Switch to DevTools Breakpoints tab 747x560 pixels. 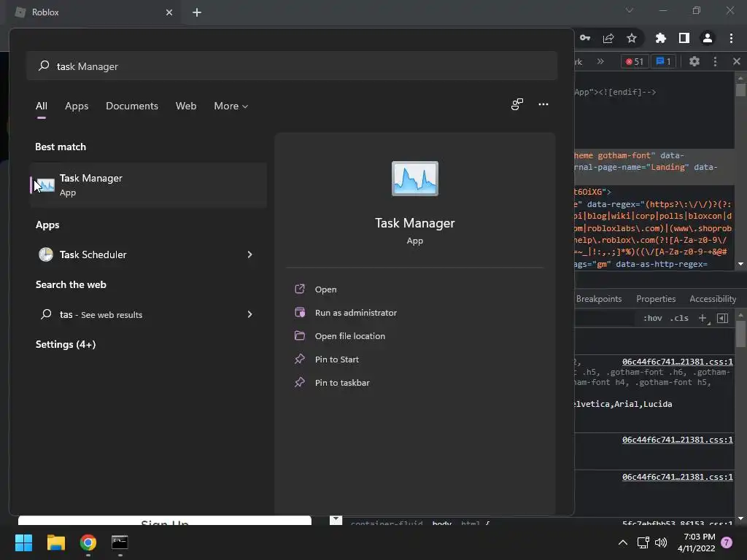tap(599, 298)
